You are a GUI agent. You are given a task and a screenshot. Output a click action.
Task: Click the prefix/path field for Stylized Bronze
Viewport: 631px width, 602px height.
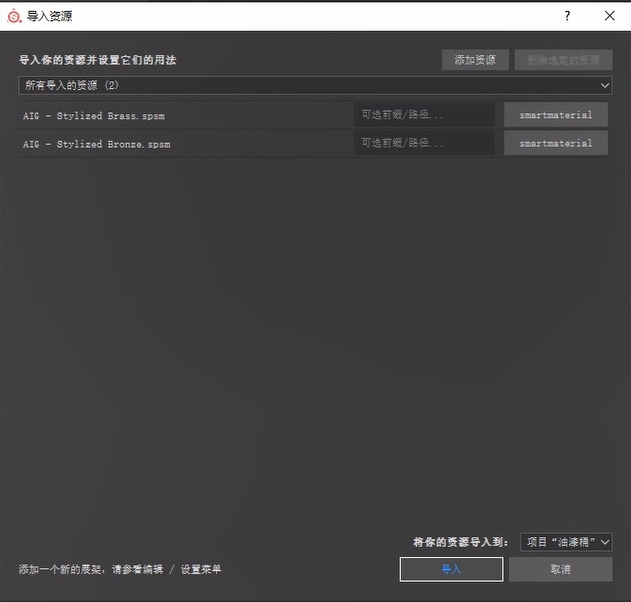(x=424, y=143)
